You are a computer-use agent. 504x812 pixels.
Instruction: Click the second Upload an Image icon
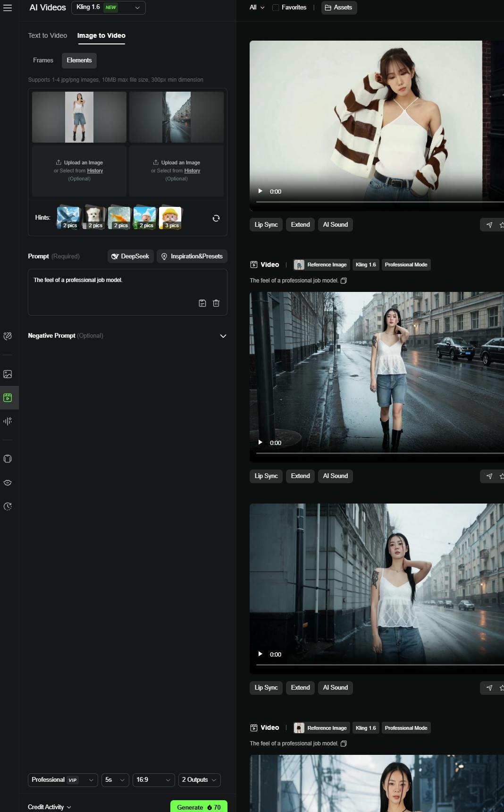[156, 162]
